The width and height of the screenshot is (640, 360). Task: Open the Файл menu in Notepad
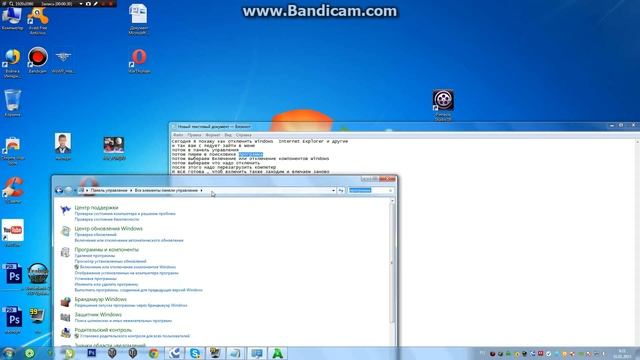pyautogui.click(x=178, y=135)
